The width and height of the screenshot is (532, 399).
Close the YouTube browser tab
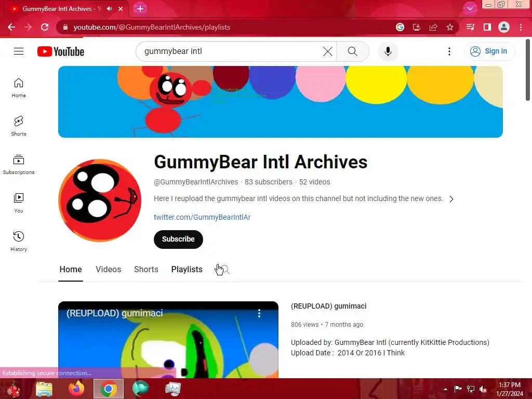121,9
